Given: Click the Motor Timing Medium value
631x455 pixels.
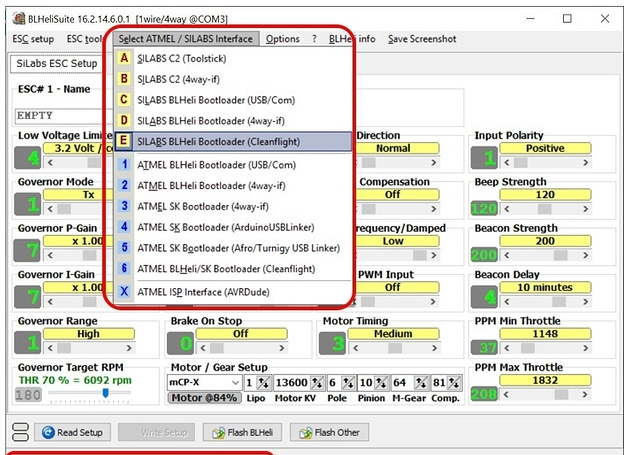Looking at the screenshot, I should point(393,334).
